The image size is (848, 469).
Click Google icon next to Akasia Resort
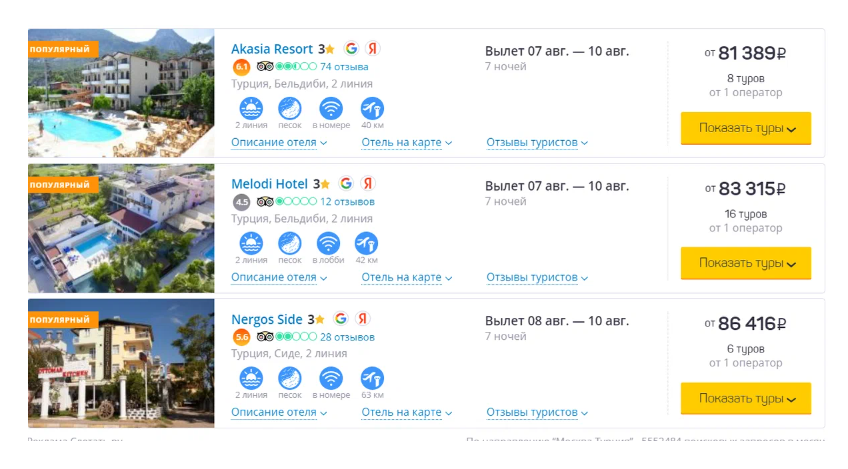click(351, 49)
